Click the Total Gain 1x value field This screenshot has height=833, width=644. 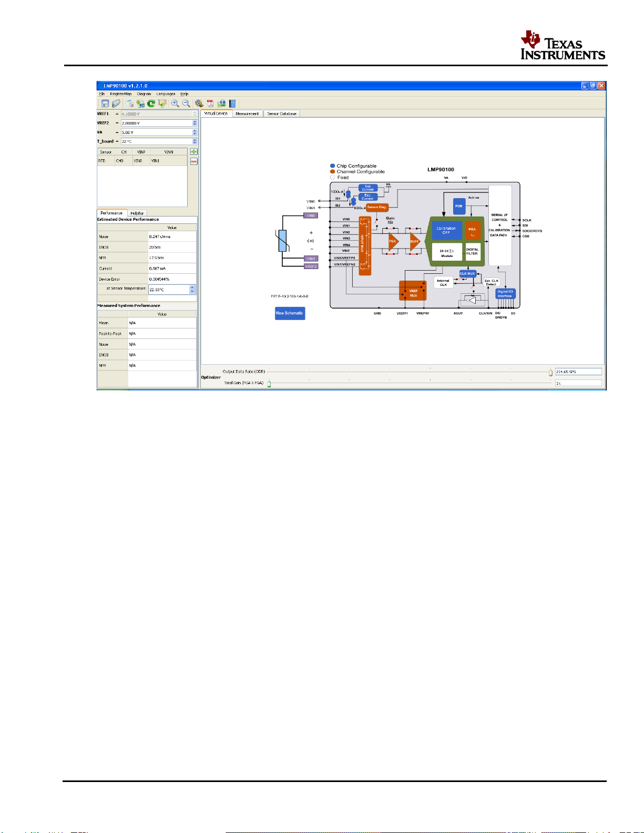pyautogui.click(x=578, y=383)
